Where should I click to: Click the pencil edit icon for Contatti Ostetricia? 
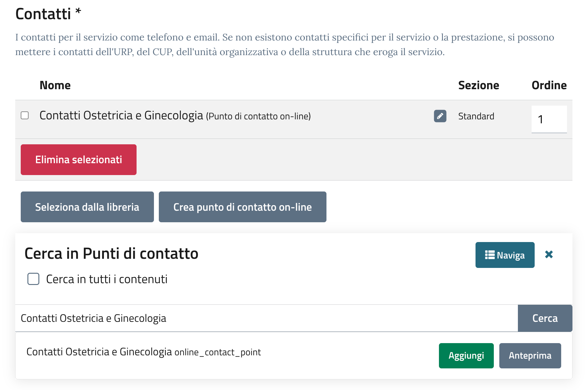(440, 116)
